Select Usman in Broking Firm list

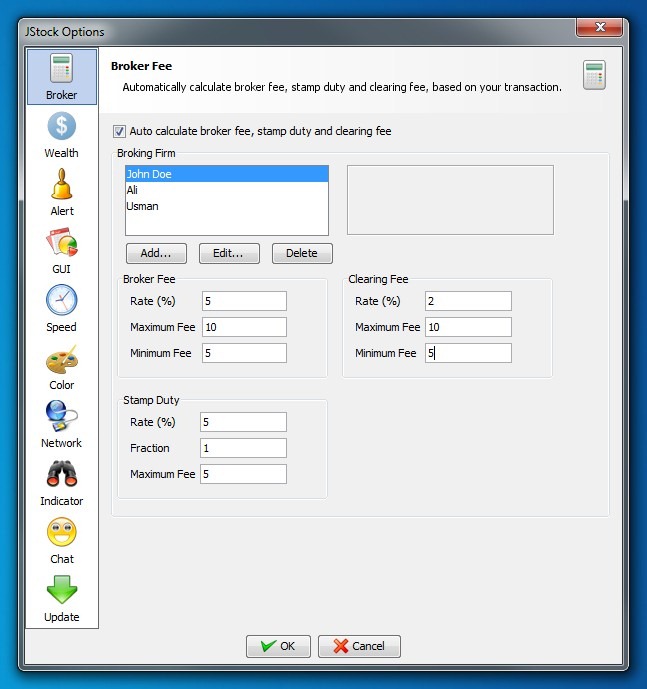(x=227, y=206)
